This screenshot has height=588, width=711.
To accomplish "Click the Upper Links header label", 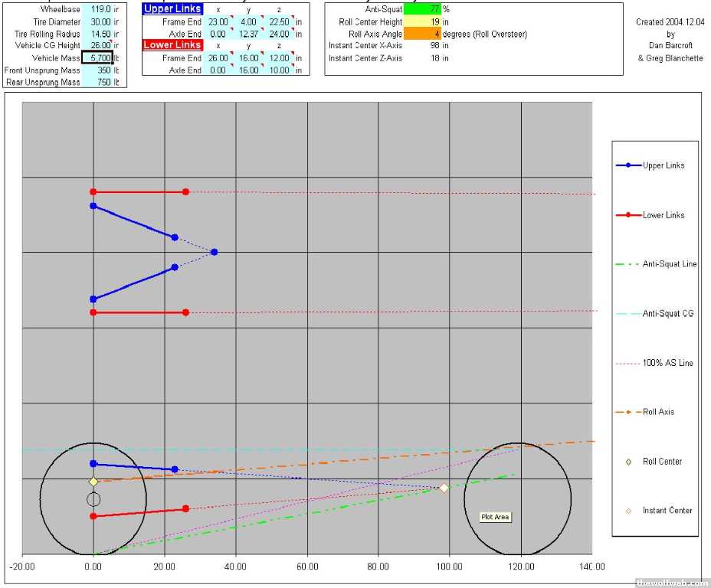I will point(172,9).
